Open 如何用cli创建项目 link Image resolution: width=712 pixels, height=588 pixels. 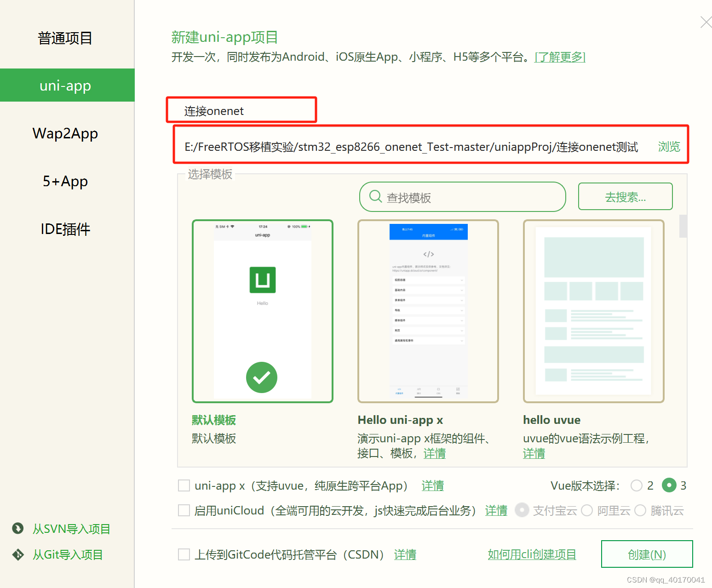532,554
